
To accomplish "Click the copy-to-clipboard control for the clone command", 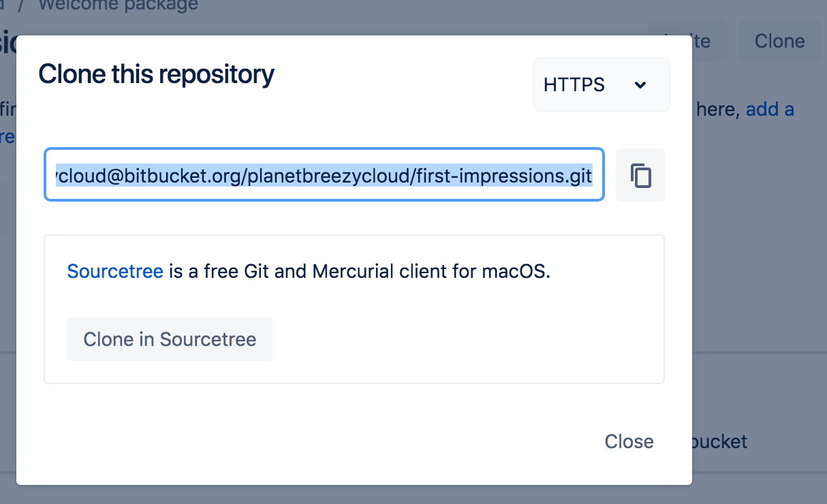I will (x=640, y=175).
